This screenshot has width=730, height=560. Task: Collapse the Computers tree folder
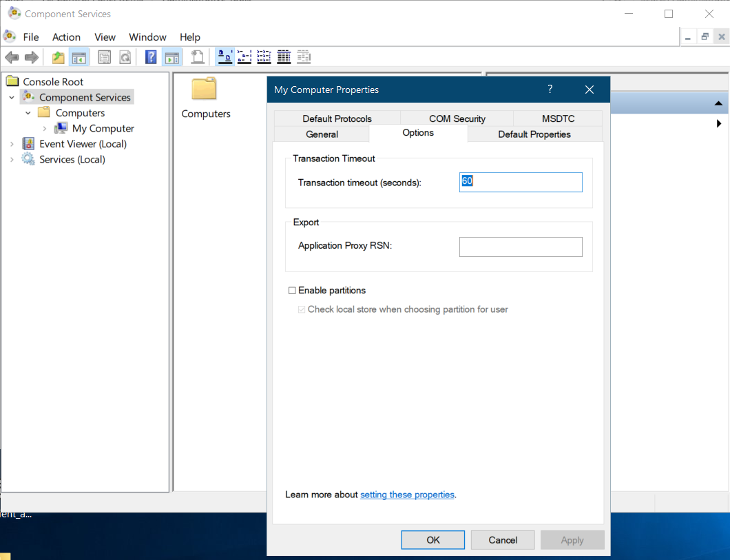pyautogui.click(x=28, y=113)
